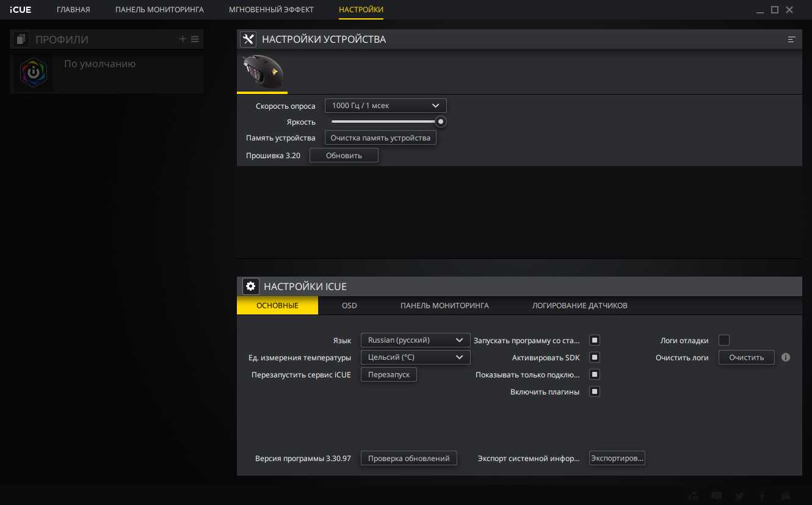The width and height of the screenshot is (812, 505).
Task: Click the Обновить firmware button
Action: click(344, 156)
